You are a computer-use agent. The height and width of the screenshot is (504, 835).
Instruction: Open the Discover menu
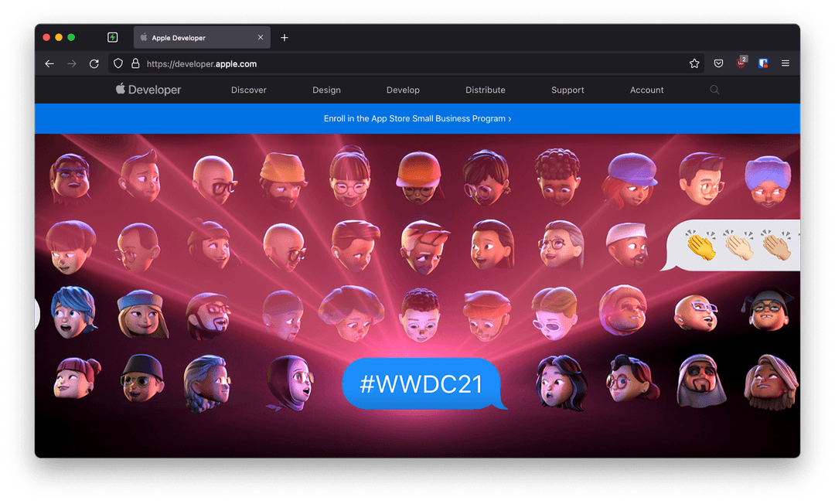[249, 90]
